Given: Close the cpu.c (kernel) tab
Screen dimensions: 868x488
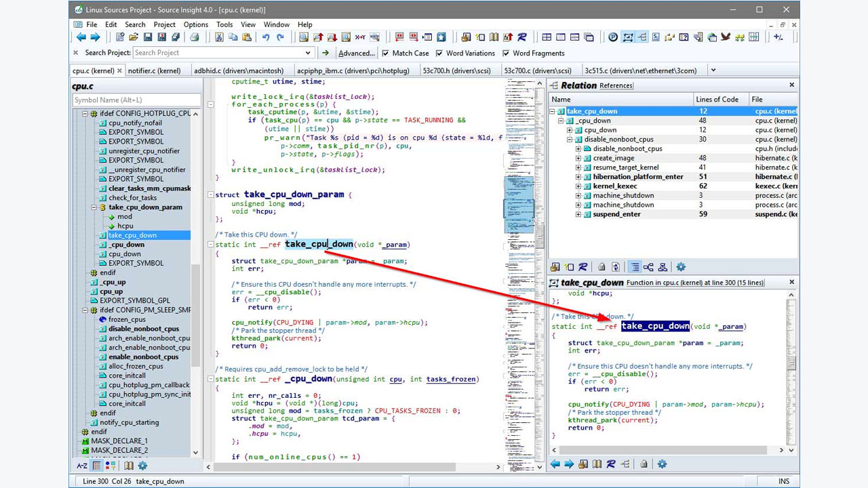Looking at the screenshot, I should click(120, 70).
